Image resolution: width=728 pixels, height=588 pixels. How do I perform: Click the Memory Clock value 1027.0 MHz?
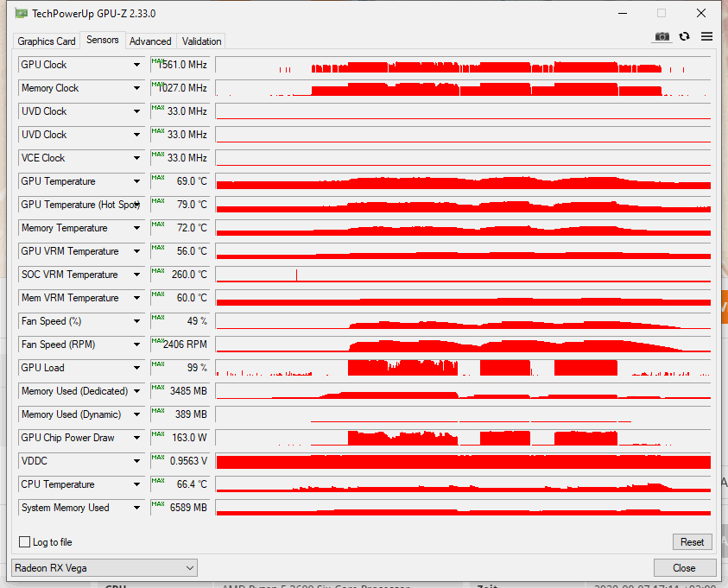pyautogui.click(x=180, y=88)
